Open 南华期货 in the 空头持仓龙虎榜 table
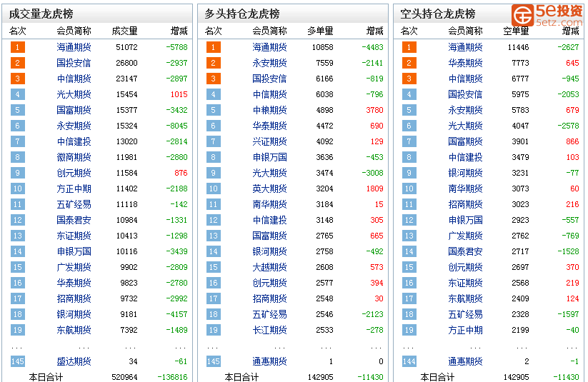 (465, 189)
